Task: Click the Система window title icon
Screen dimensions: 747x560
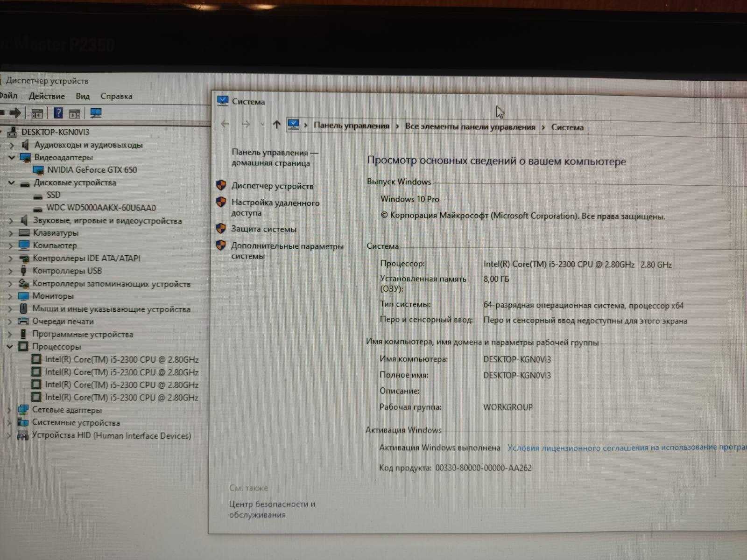Action: tap(222, 101)
